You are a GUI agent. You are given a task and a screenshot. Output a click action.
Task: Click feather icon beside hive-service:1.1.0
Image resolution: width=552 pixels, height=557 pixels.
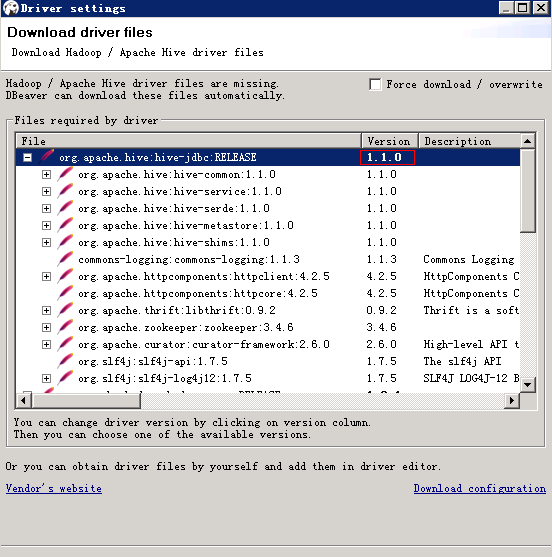[x=65, y=191]
